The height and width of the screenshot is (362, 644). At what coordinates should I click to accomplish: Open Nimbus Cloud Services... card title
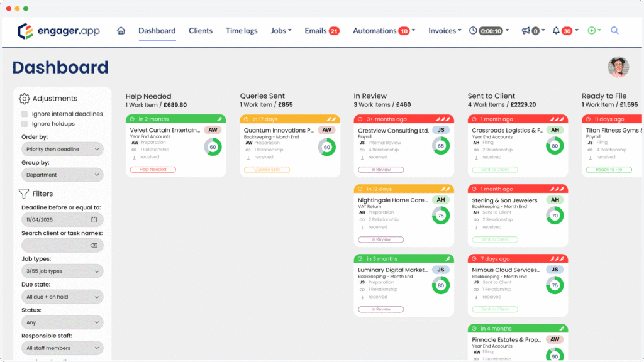[x=506, y=270]
